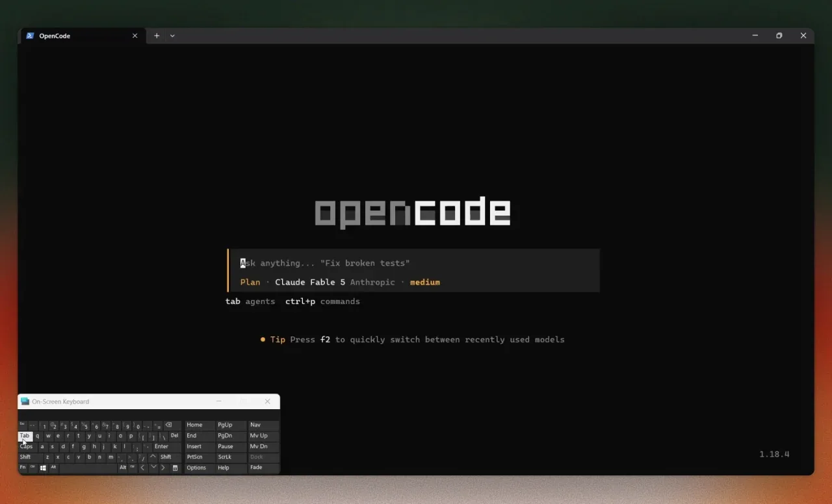Screen dimensions: 832x504
Task: Close the OpenCode terminal tab
Action: [x=135, y=36]
